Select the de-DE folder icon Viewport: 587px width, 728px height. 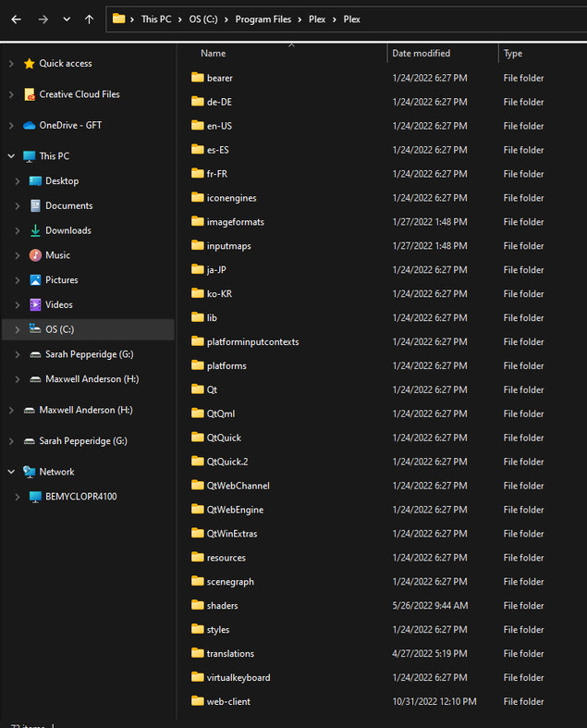tap(198, 101)
